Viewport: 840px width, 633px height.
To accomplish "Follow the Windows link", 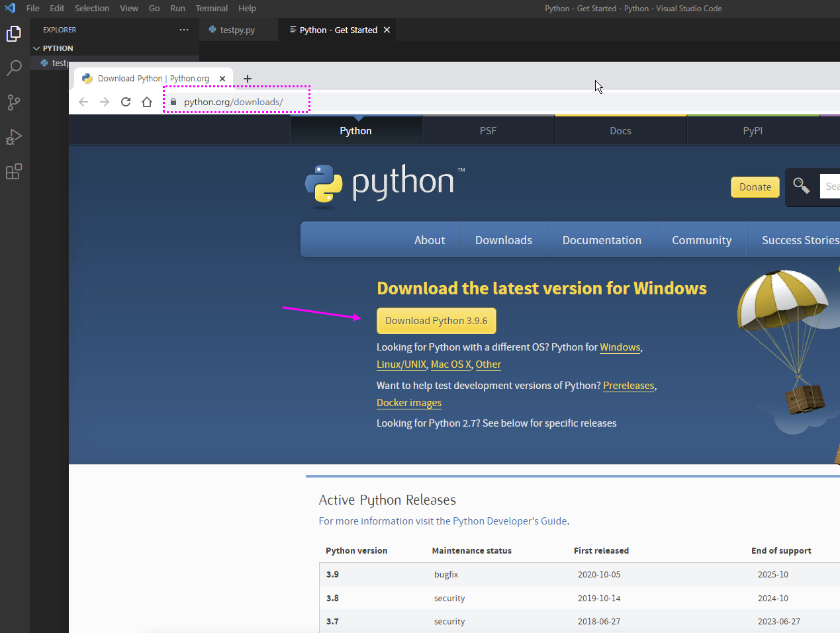I will pyautogui.click(x=620, y=347).
